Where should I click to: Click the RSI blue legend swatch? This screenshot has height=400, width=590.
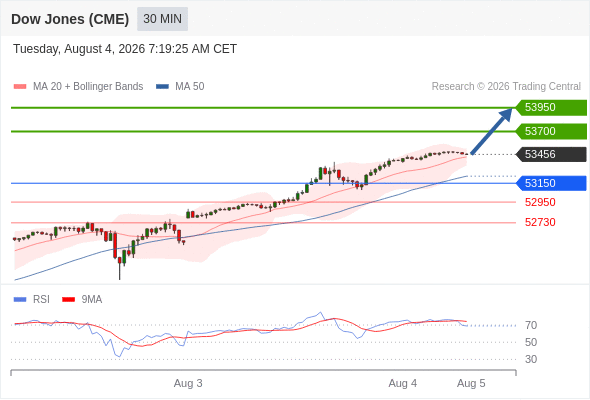click(x=20, y=300)
